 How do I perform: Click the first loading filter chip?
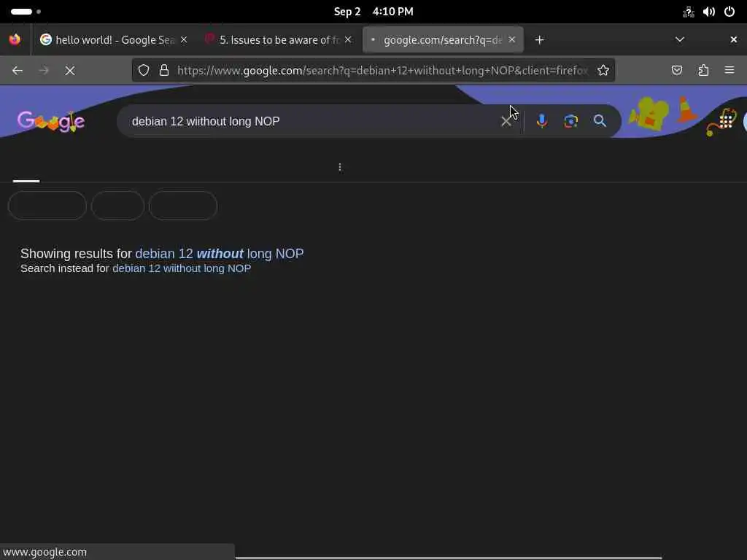tap(47, 206)
